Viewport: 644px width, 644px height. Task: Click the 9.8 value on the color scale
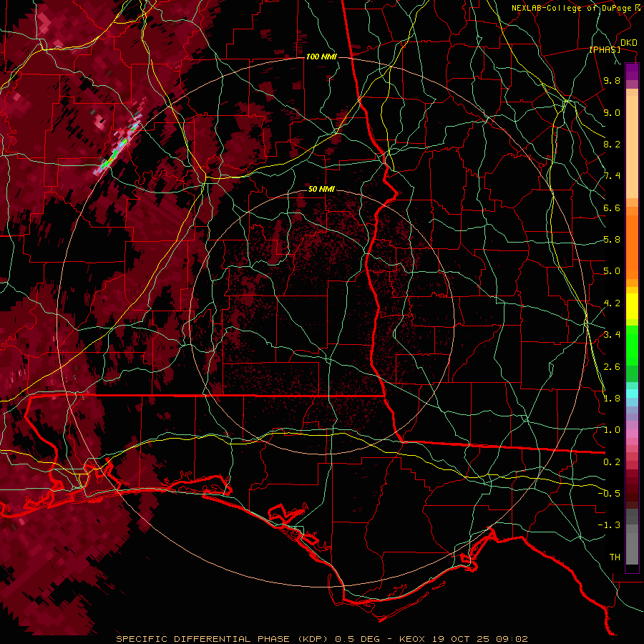(612, 80)
